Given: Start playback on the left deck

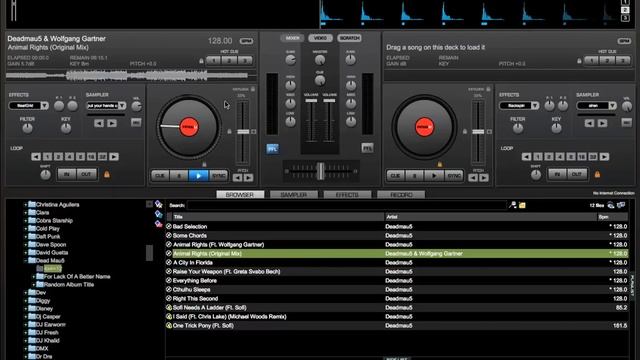Looking at the screenshot, I should (198, 176).
